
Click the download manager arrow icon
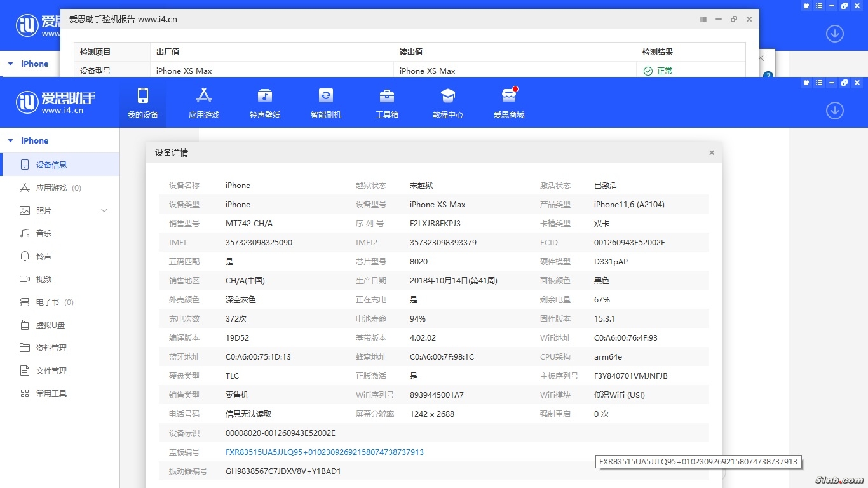(x=834, y=111)
